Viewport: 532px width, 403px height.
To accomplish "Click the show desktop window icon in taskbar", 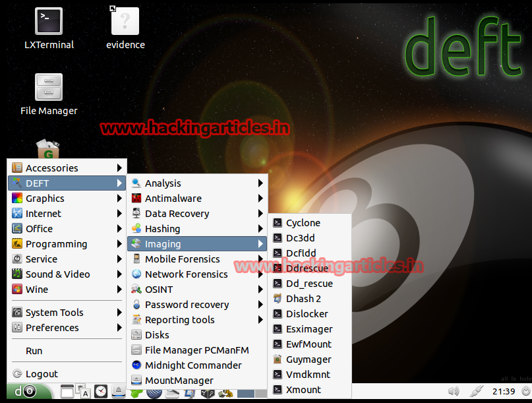I will 67,391.
